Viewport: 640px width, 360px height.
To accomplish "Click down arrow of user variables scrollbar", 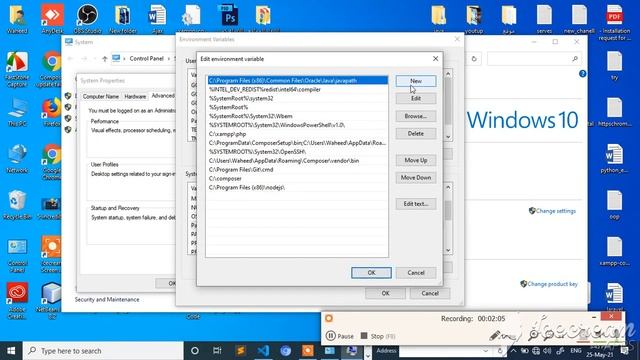I will point(448,137).
